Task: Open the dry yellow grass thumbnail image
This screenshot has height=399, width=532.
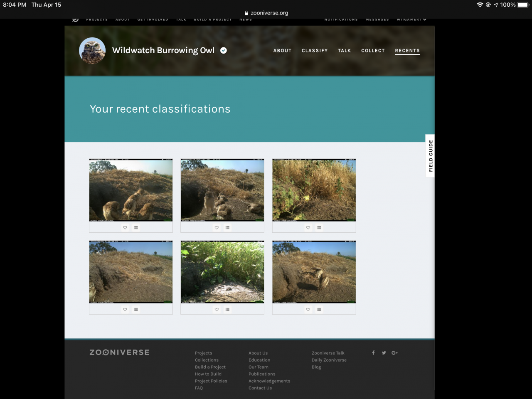Action: pyautogui.click(x=314, y=190)
